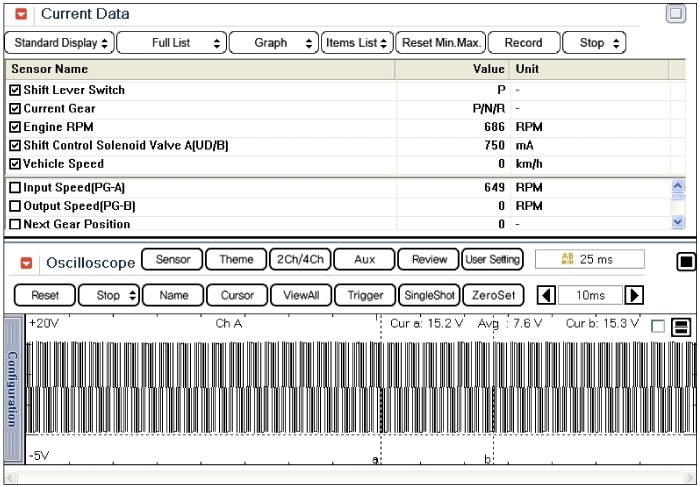Check the Input Speed(PG-A) checkbox

15,187
